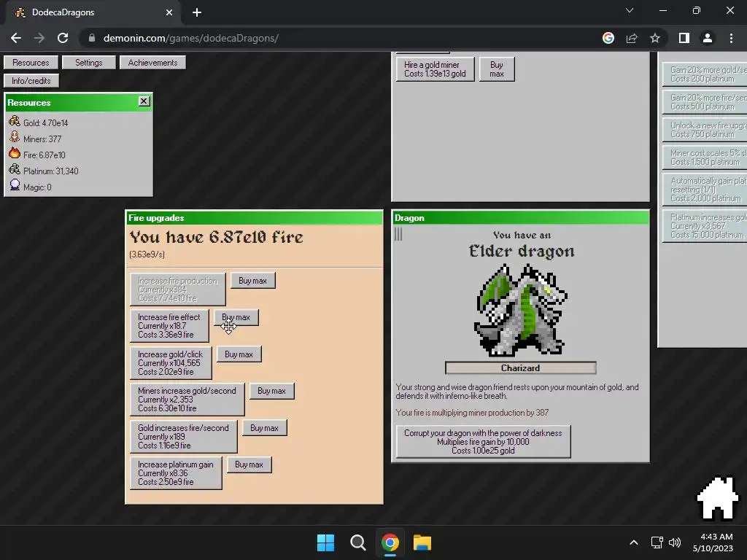Click Platinum increases gold upgrade
Image resolution: width=747 pixels, height=560 pixels.
705,226
